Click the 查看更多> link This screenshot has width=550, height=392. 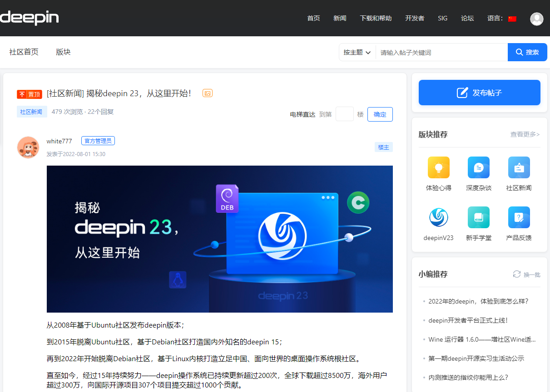click(x=525, y=134)
